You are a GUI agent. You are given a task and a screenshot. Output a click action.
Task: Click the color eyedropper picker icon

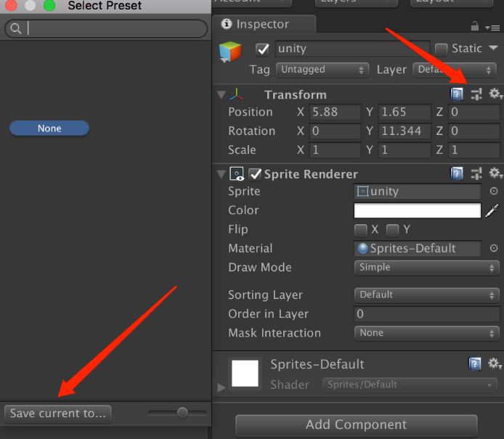492,210
